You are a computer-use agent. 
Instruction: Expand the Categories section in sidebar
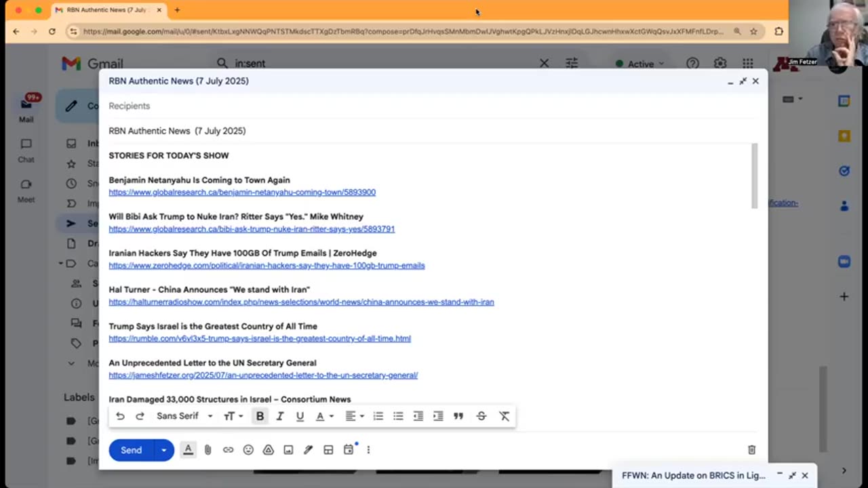tap(61, 263)
